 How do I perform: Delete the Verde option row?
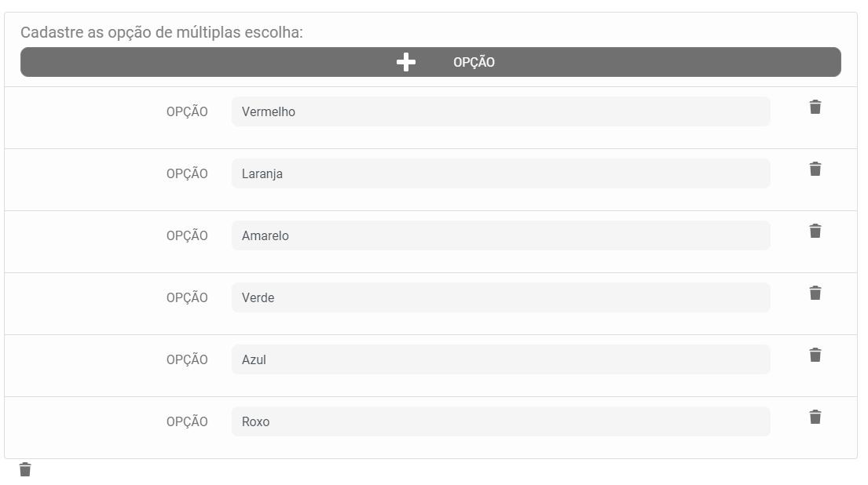tap(815, 294)
